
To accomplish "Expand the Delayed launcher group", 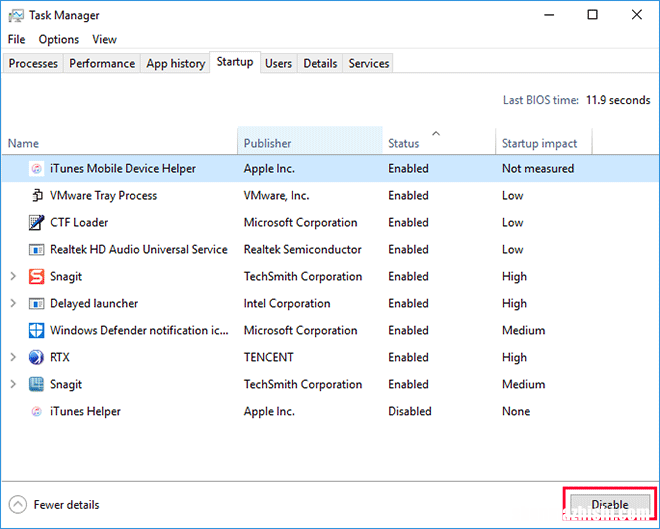I will 13,303.
